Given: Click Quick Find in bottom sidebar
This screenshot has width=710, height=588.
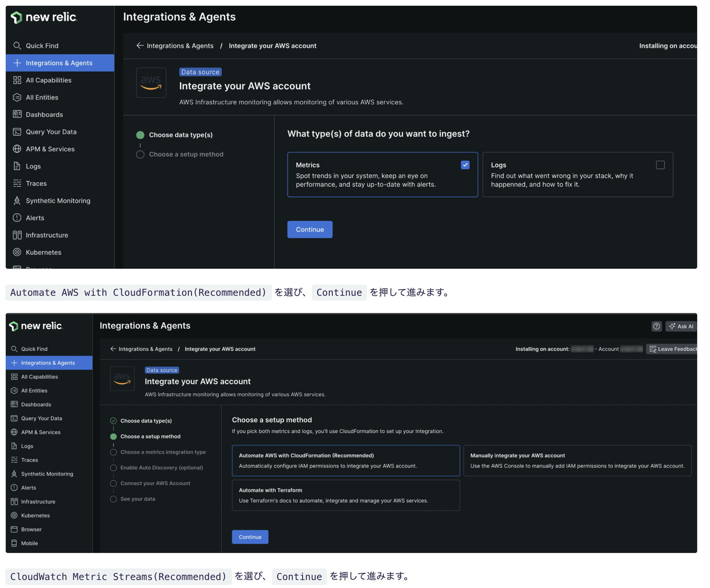Looking at the screenshot, I should (x=49, y=349).
